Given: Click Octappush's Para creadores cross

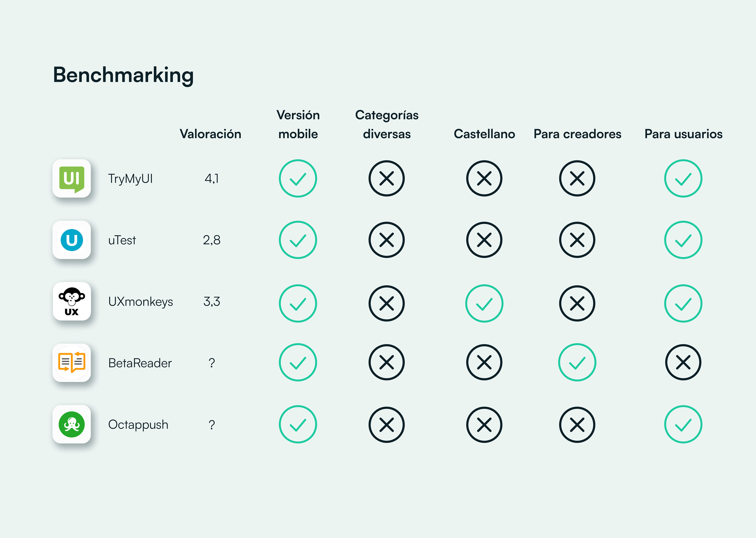Looking at the screenshot, I should pyautogui.click(x=577, y=425).
